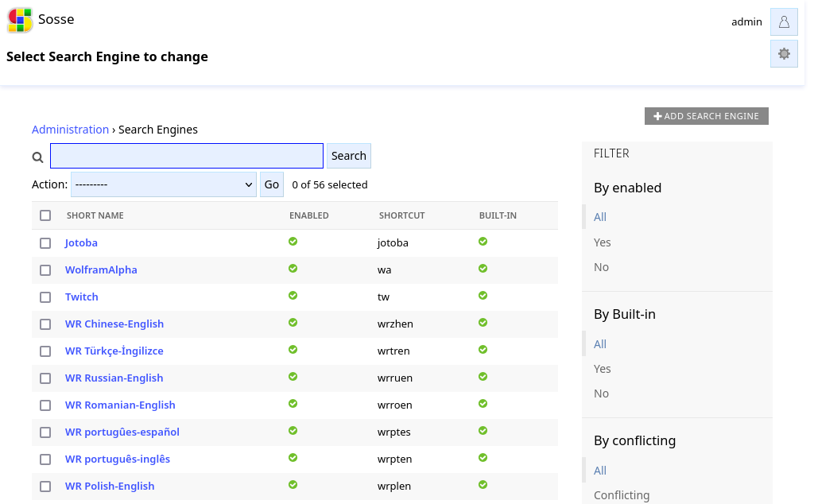The width and height of the screenshot is (814, 504).
Task: Open the settings gear icon
Action: coord(784,53)
